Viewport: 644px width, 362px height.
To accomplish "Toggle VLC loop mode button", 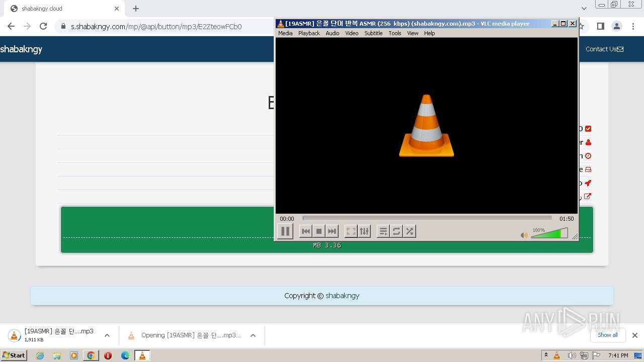I will tap(396, 231).
